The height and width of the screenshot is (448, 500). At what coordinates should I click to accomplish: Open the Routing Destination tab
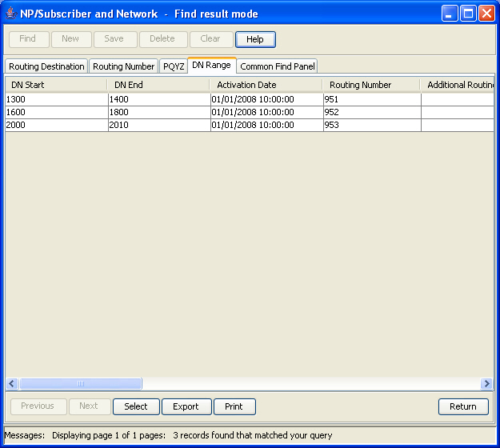point(46,66)
